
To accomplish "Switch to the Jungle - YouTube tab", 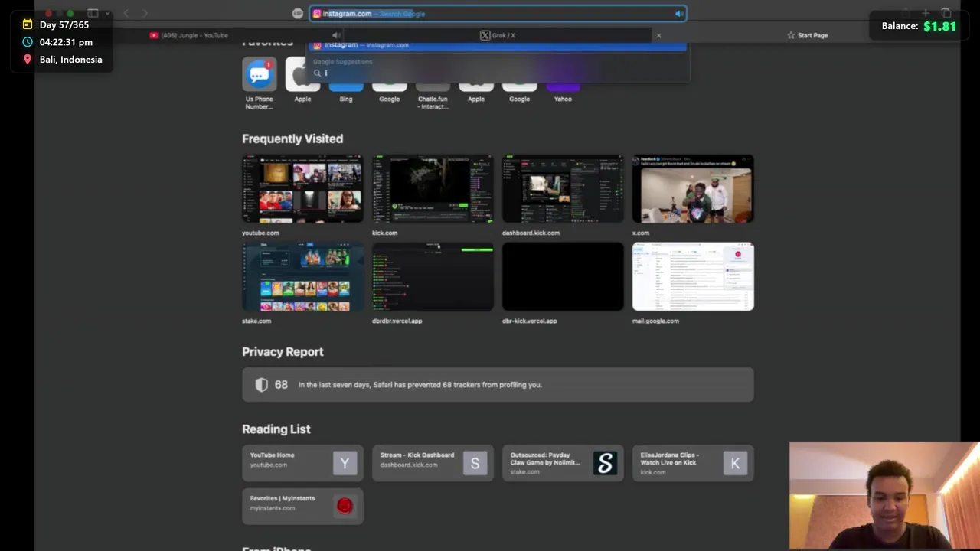I will (189, 35).
